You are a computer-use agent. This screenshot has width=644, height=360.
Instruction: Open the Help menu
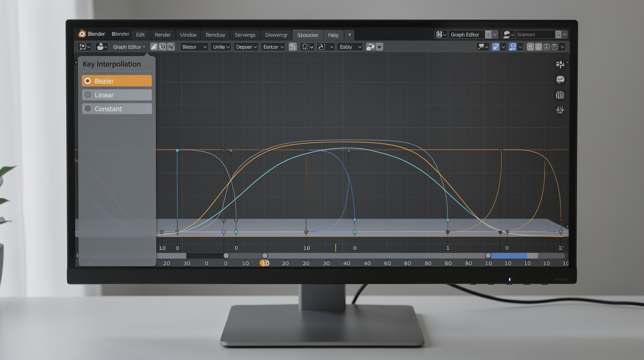pyautogui.click(x=333, y=34)
